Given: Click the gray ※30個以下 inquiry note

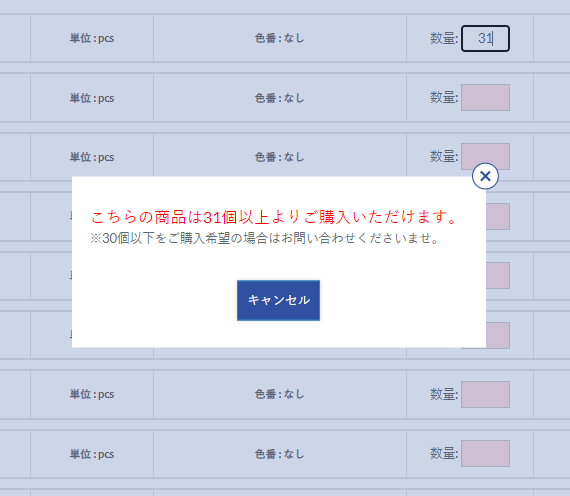Looking at the screenshot, I should (265, 239).
